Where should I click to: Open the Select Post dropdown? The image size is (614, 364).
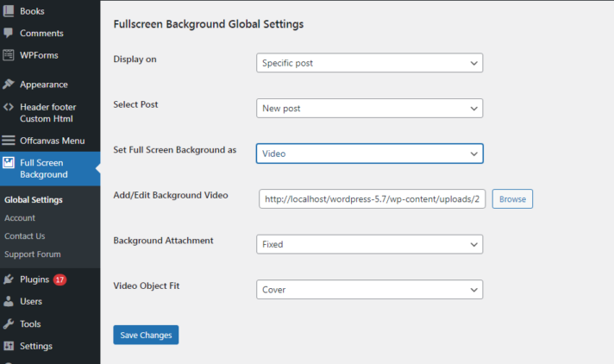(x=369, y=108)
